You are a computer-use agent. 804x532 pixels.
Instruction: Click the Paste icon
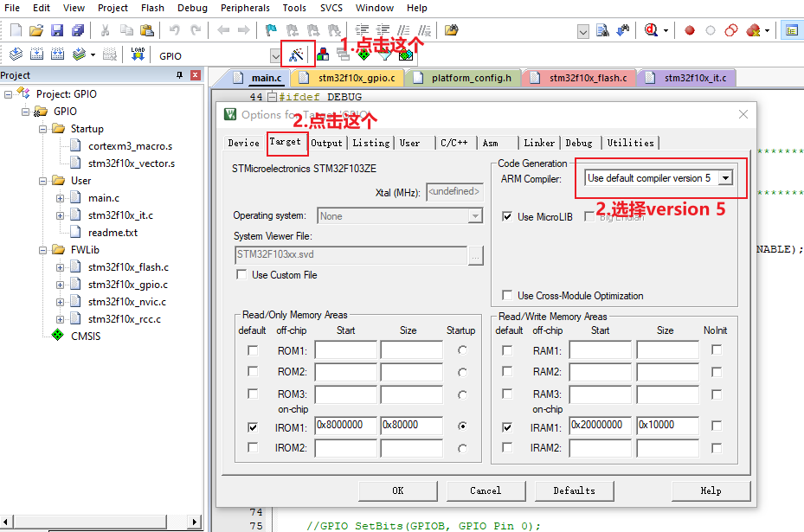click(x=147, y=30)
